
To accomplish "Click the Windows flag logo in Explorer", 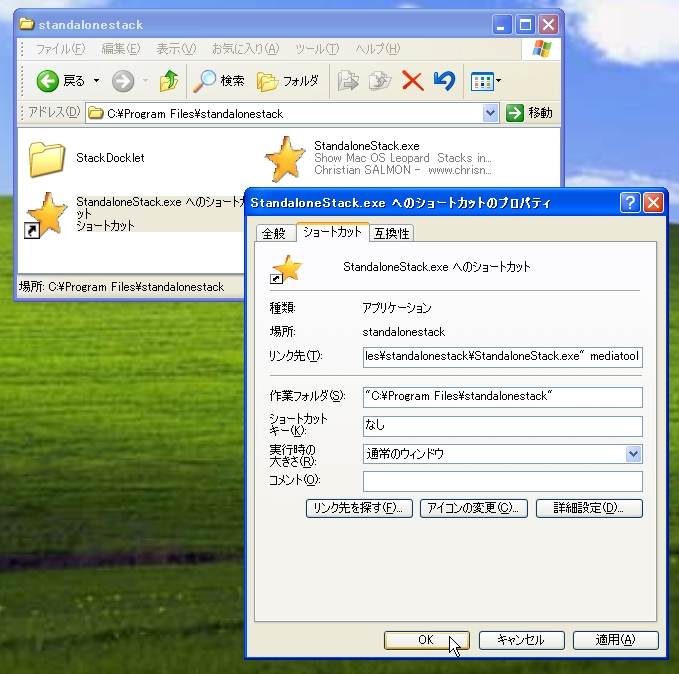I will click(x=542, y=49).
